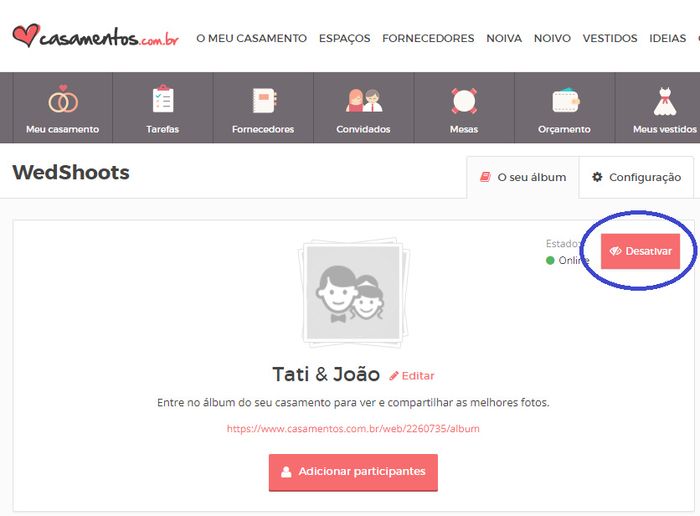Image resolution: width=700 pixels, height=516 pixels.
Task: Open the ESPAÇOS menu item
Action: click(345, 38)
